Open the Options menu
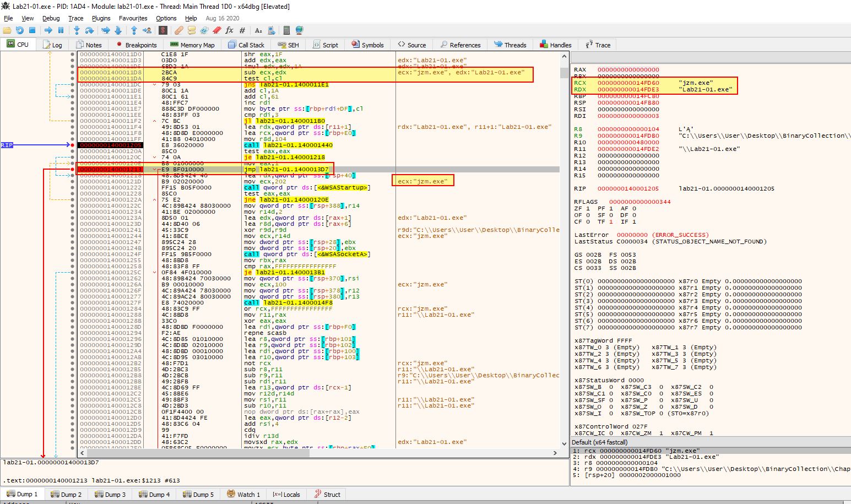The image size is (851, 504). pos(166,18)
